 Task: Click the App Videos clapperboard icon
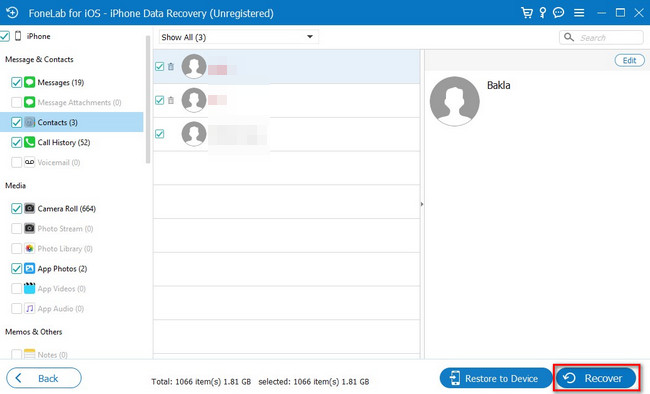tap(29, 288)
